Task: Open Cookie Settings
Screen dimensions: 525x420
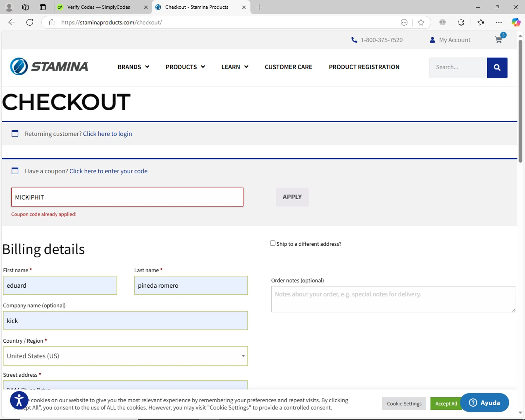Action: click(404, 404)
